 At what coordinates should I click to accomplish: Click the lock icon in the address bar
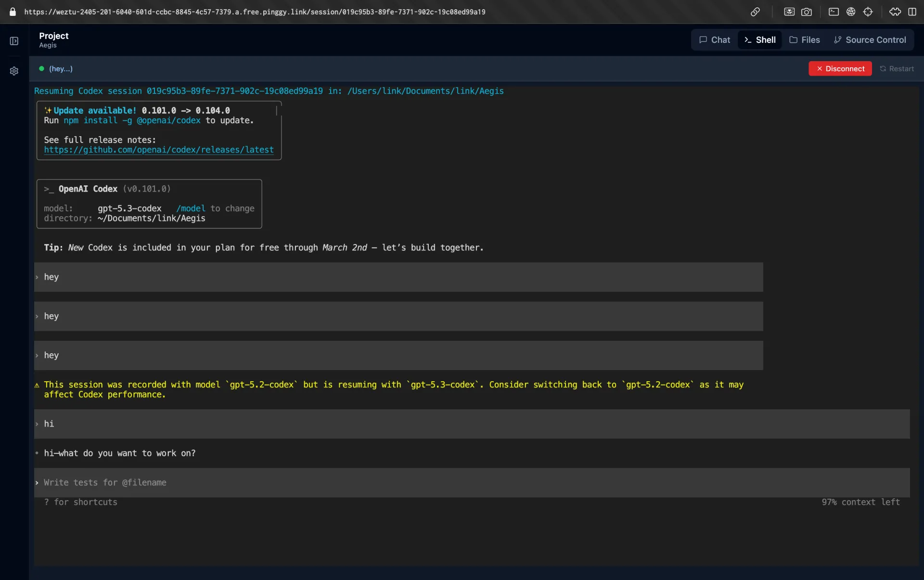point(12,12)
